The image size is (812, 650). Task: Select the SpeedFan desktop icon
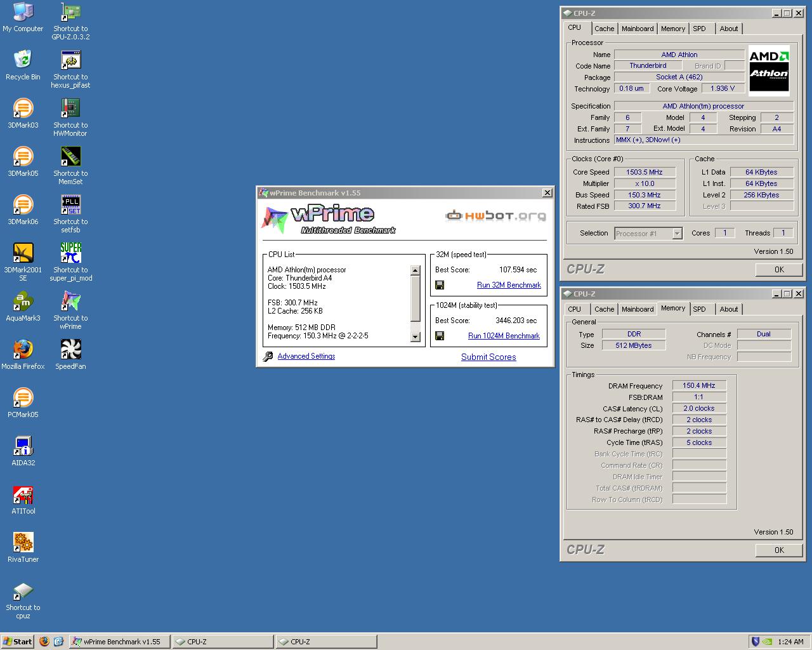[x=70, y=355]
